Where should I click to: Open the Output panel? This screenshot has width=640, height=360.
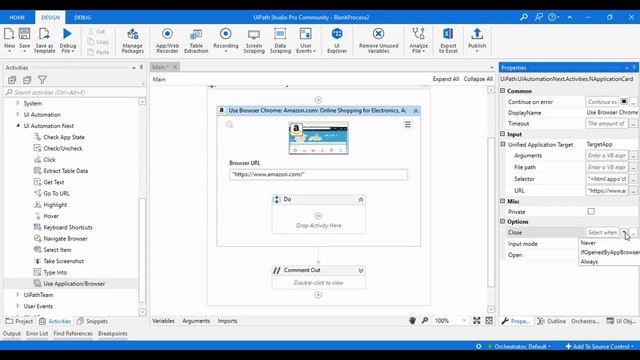click(x=11, y=333)
